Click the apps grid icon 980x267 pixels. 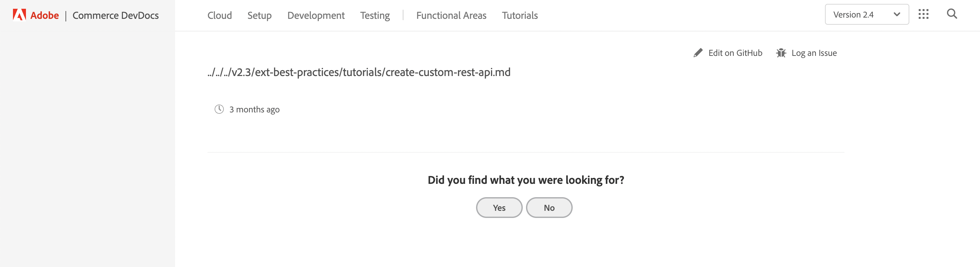pos(924,15)
